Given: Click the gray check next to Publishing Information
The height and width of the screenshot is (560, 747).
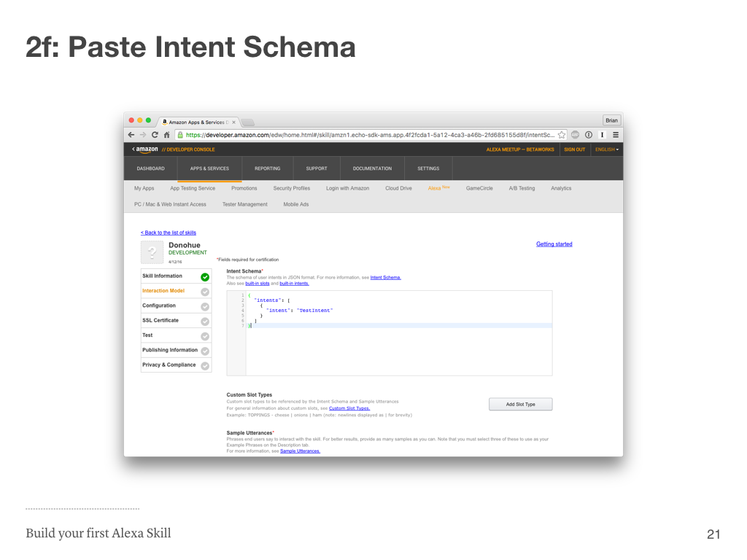Looking at the screenshot, I should click(205, 351).
